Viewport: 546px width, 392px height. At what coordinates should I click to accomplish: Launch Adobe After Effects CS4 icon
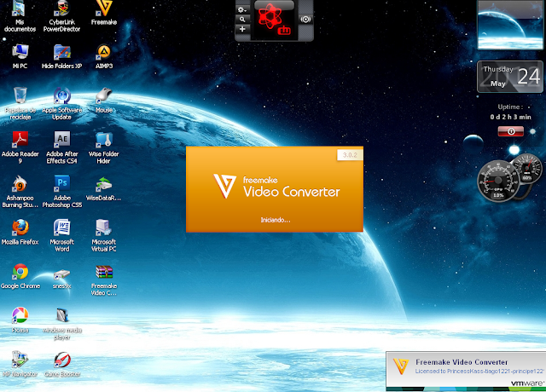click(x=61, y=147)
